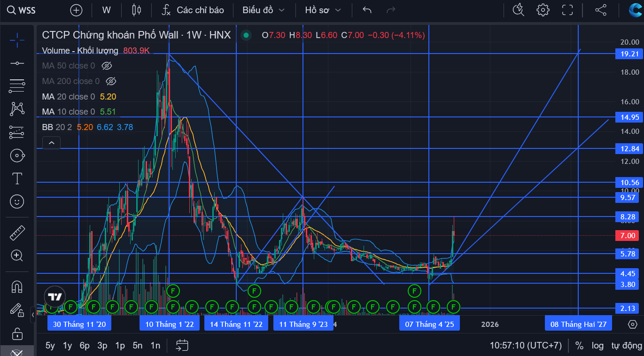Click the add symbol plus icon
The width and height of the screenshot is (644, 356).
tap(76, 10)
